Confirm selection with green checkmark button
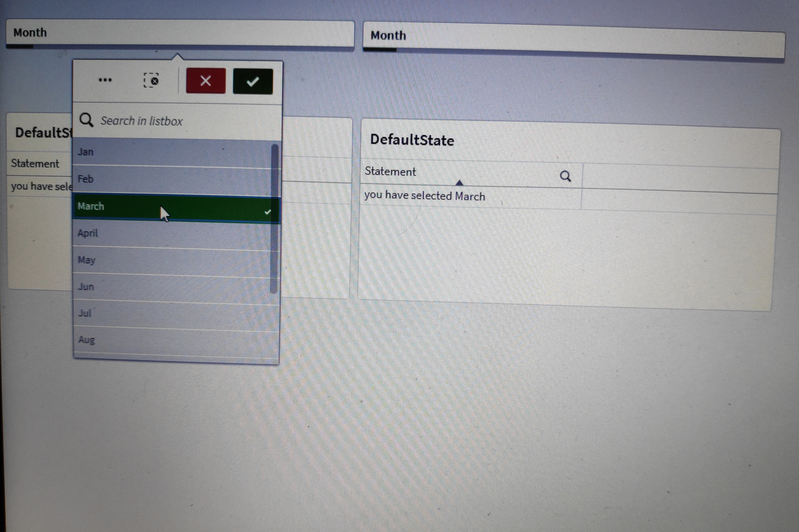Screen dimensions: 799x532 click(x=253, y=82)
